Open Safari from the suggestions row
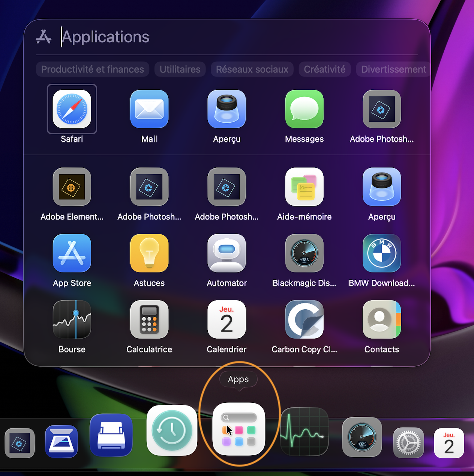 [72, 109]
